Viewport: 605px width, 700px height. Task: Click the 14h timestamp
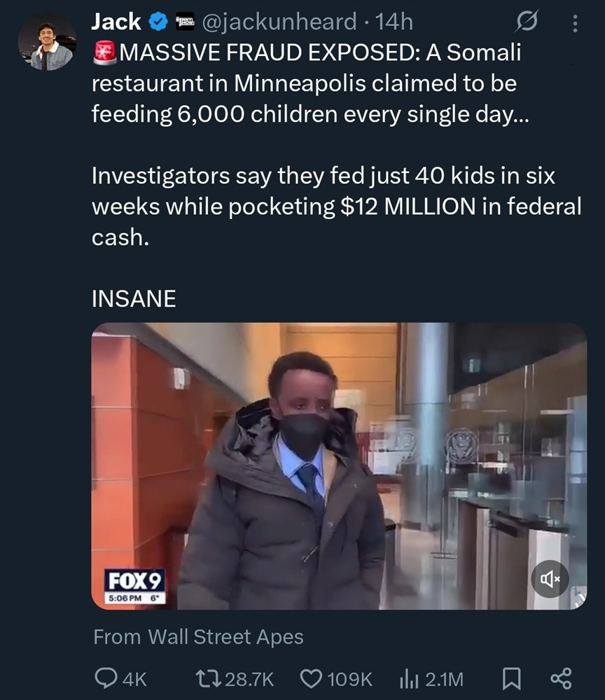pos(394,23)
